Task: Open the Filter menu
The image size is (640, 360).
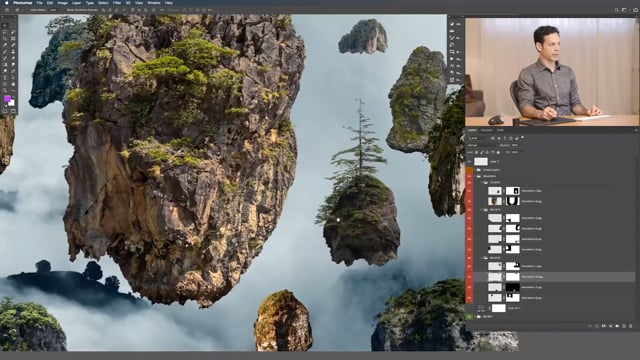Action: [117, 3]
